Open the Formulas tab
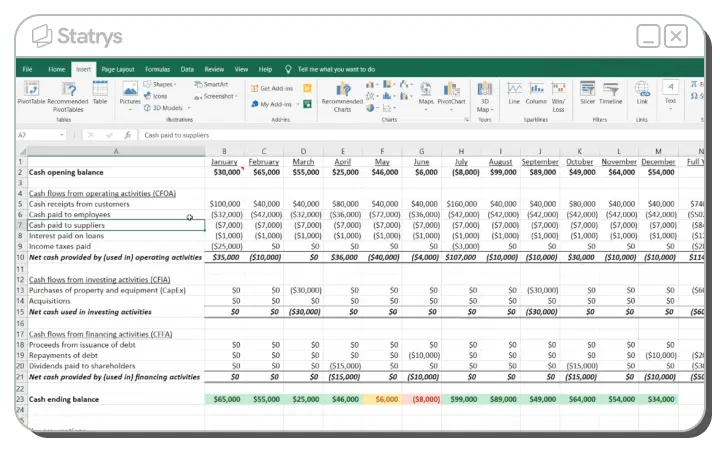The height and width of the screenshot is (453, 720). (x=158, y=69)
